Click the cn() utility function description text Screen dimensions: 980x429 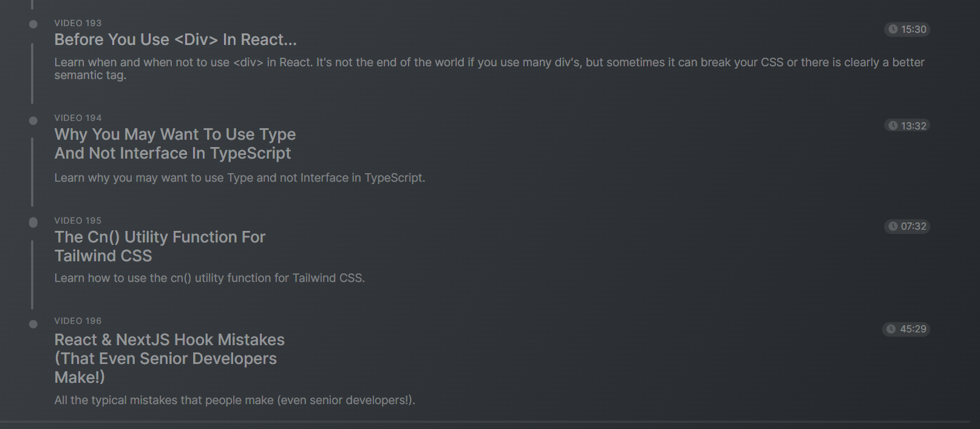(209, 278)
